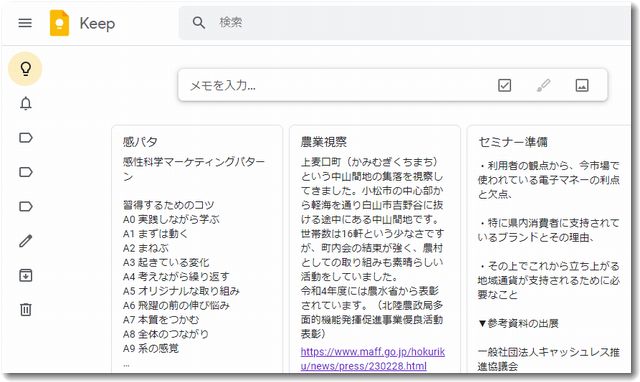The image size is (640, 382).
Task: Open the hamburger main menu
Action: [25, 23]
